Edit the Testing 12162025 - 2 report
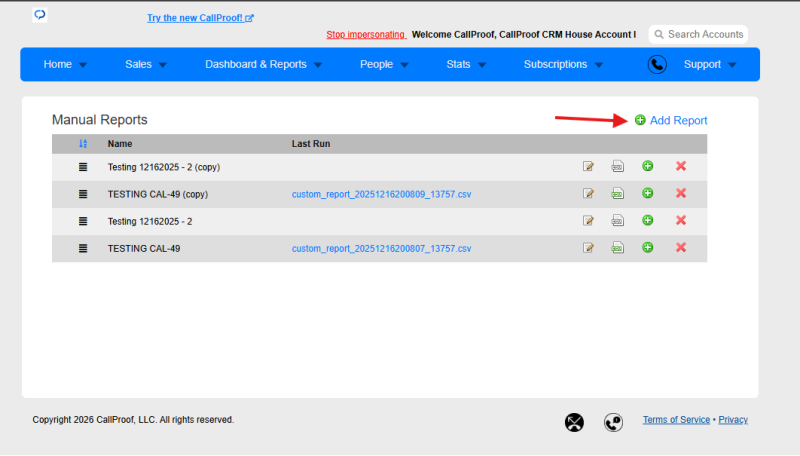Screen dimensions: 800x456 (x=588, y=220)
